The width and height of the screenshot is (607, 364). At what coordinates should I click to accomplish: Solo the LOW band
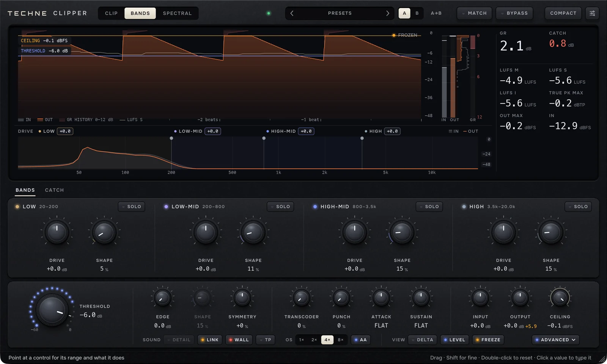click(131, 207)
